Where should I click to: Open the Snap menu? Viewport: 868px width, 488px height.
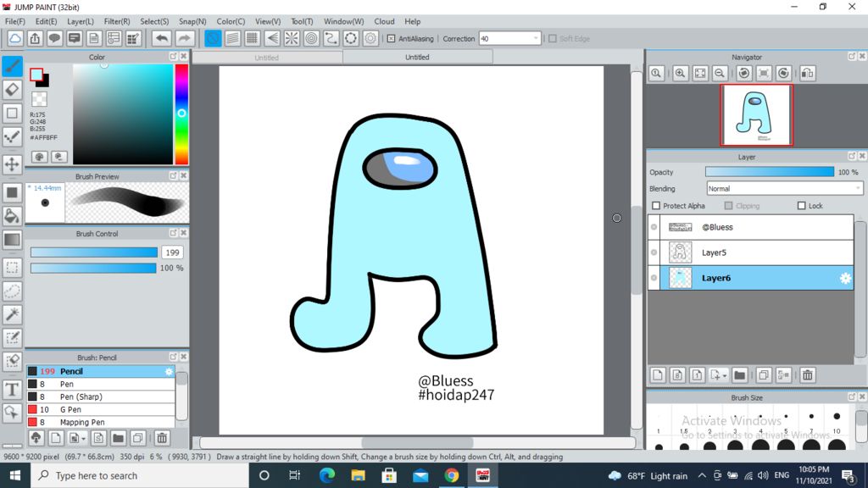(x=192, y=21)
